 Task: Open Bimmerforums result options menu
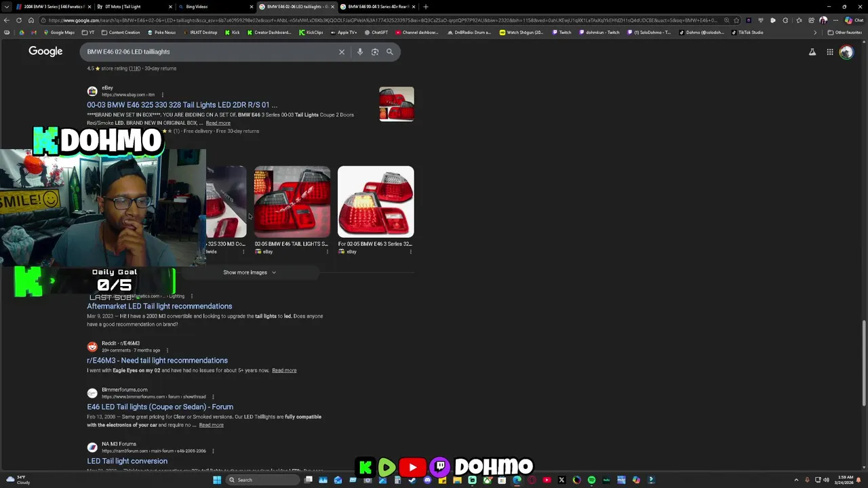[x=213, y=397]
